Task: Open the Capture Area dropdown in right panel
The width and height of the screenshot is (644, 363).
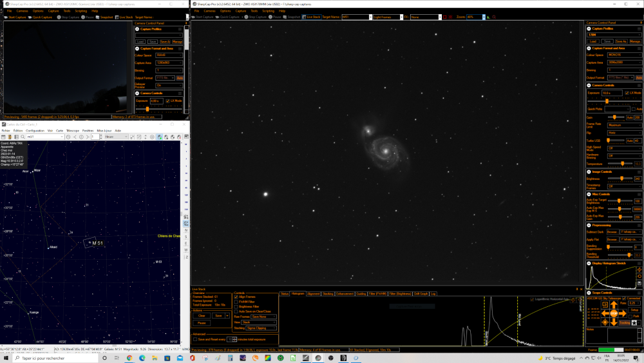Action: coord(624,63)
